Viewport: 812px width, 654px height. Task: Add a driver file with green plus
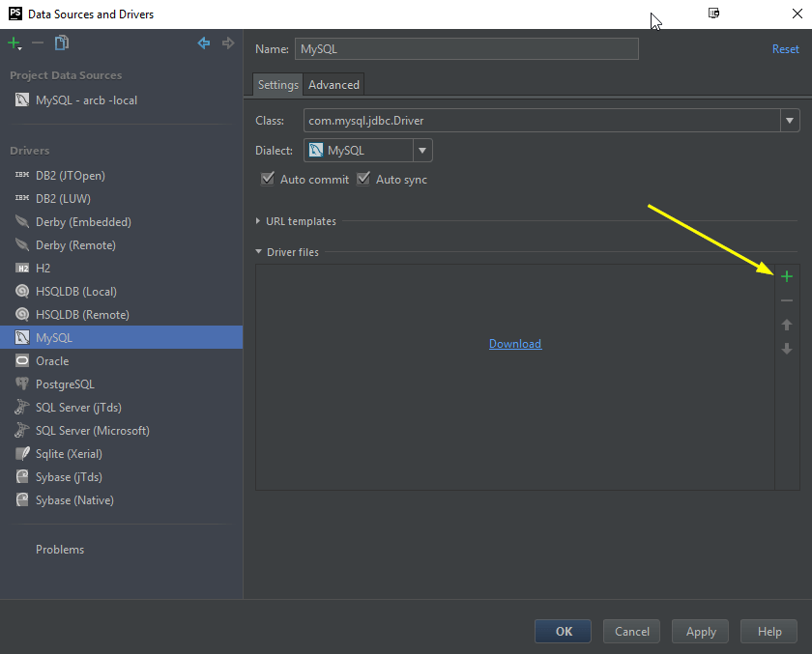coord(787,277)
